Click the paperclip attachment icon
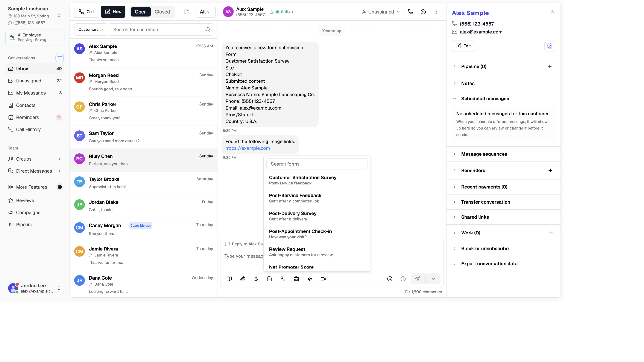The image size is (644, 362). [x=243, y=279]
